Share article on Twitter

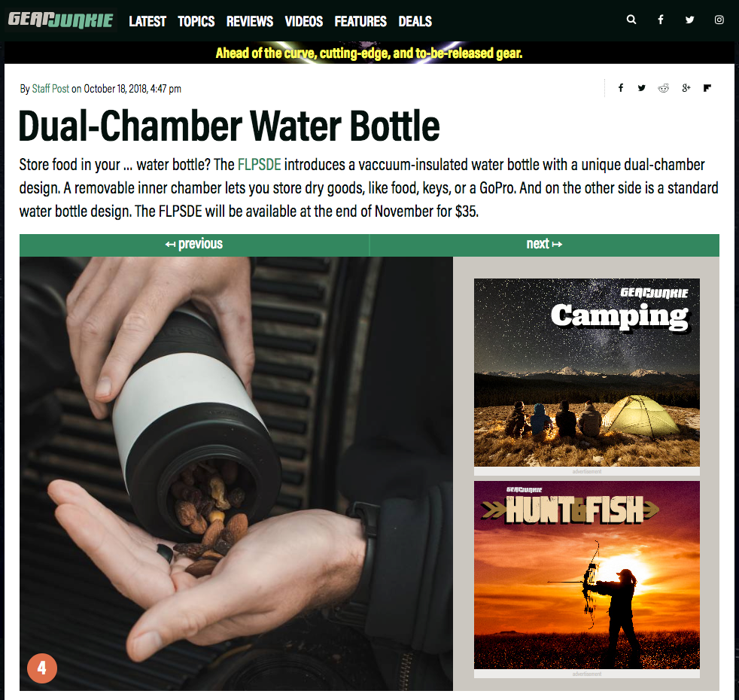641,87
